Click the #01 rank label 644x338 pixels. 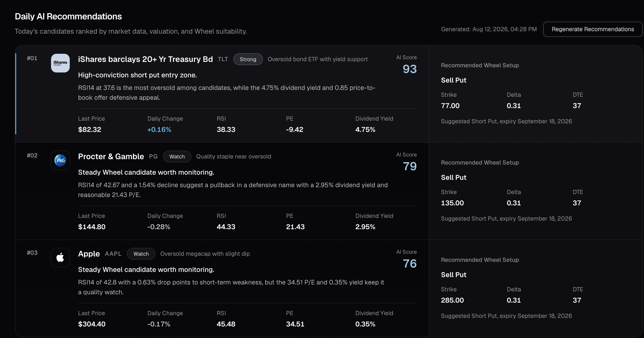32,58
